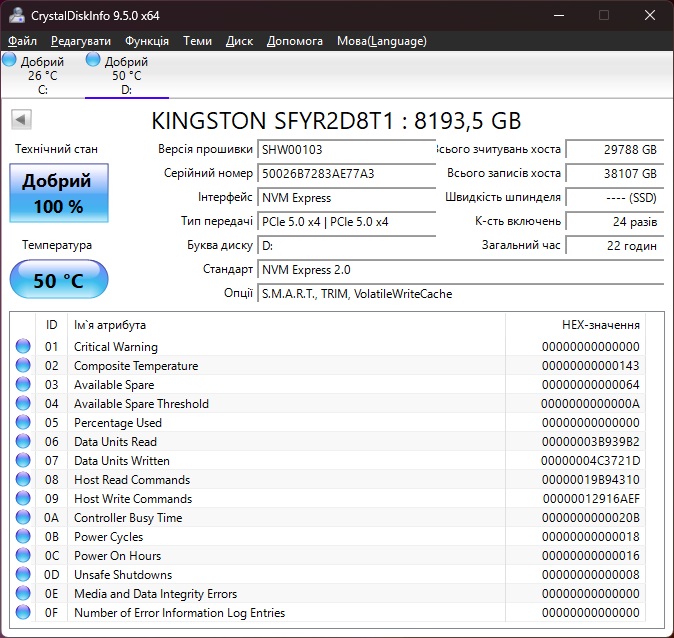
Task: Select drive D: status orb icon
Action: pyautogui.click(x=94, y=60)
